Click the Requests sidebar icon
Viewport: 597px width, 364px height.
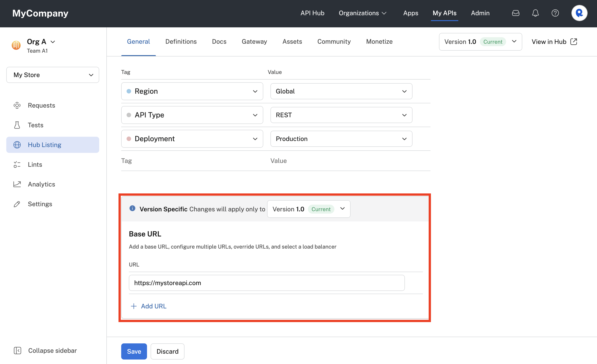pyautogui.click(x=17, y=105)
